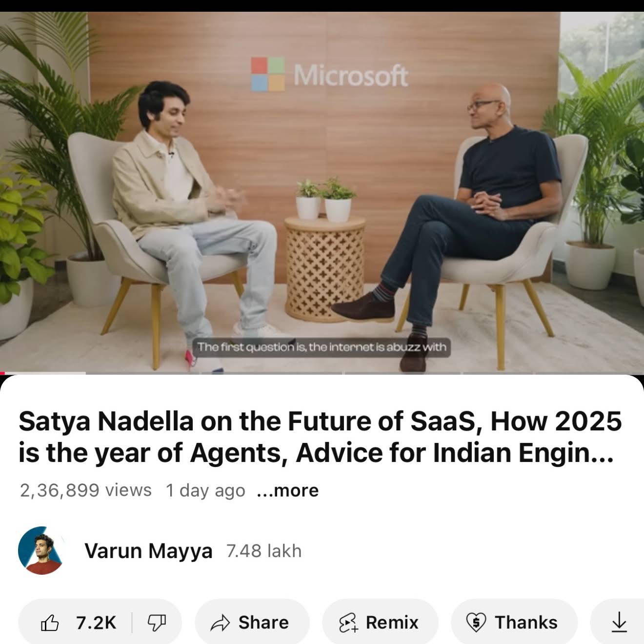Viewport: 644px width, 644px height.
Task: Click the 7.48 lakh subscriber count
Action: pos(264,551)
